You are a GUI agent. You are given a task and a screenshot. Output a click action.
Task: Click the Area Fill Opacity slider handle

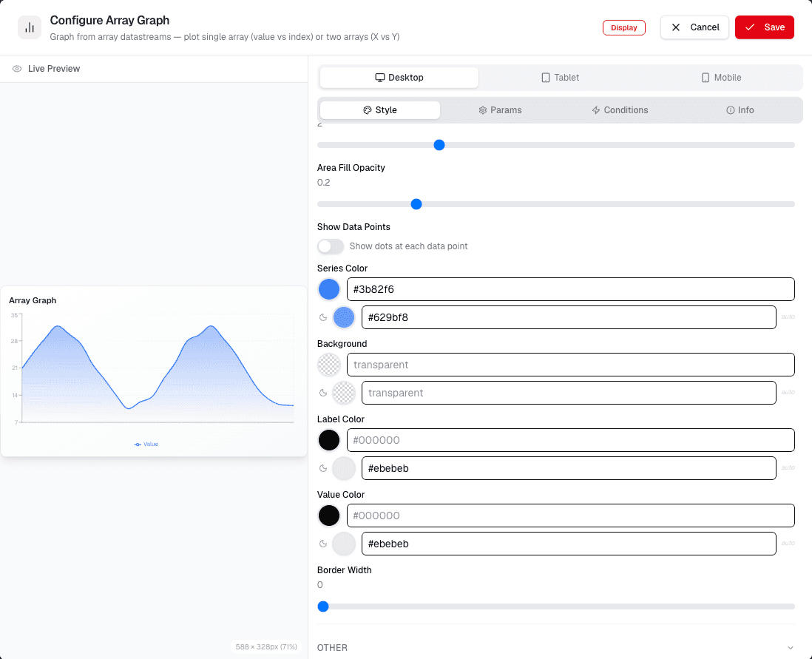[x=416, y=205]
